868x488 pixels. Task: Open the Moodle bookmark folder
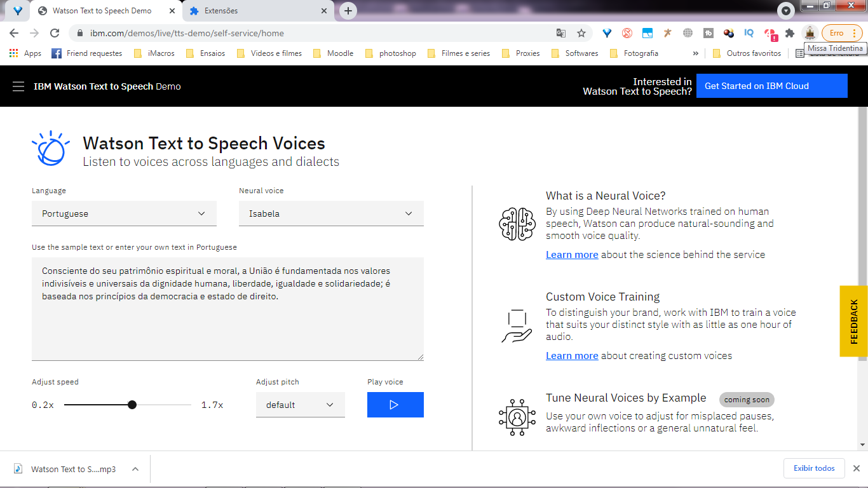tap(334, 53)
